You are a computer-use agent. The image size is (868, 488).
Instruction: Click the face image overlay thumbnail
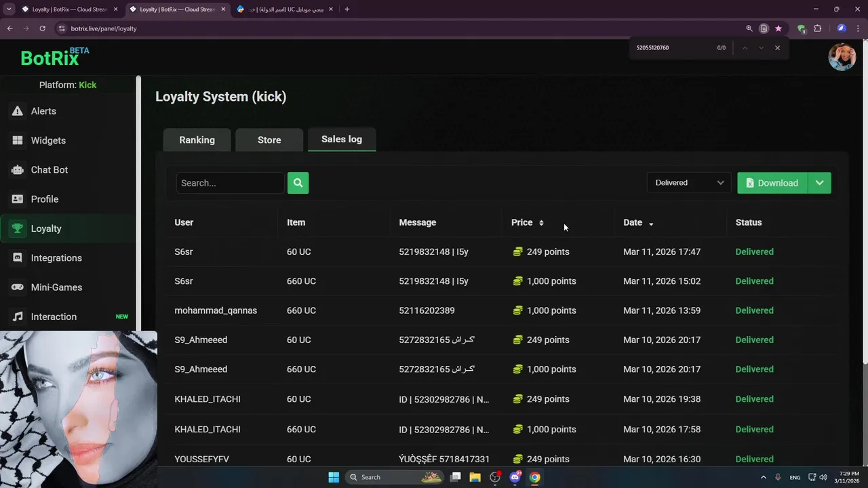tap(79, 409)
